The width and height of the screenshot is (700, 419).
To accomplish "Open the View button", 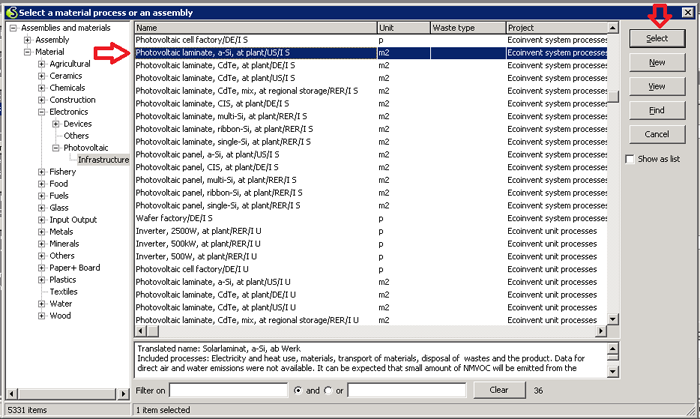I will point(656,86).
